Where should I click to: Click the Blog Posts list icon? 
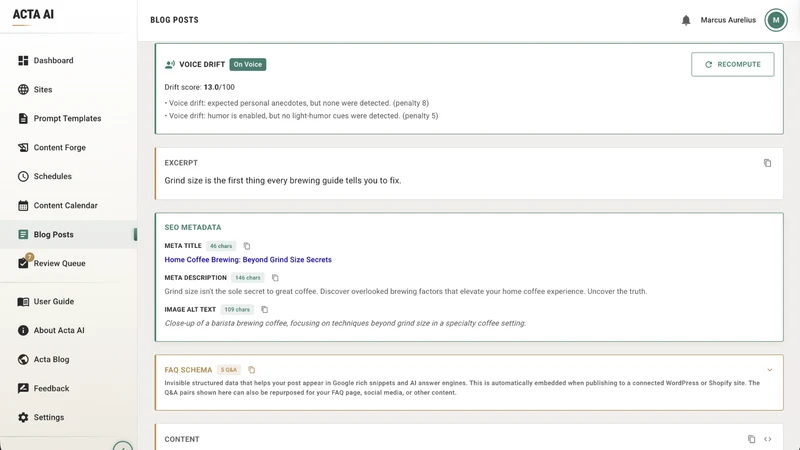coord(23,234)
